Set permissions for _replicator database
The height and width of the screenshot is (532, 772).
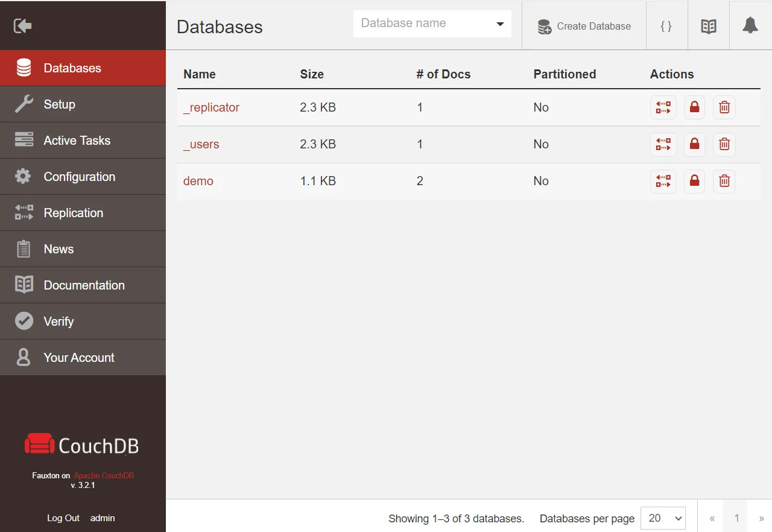(694, 107)
